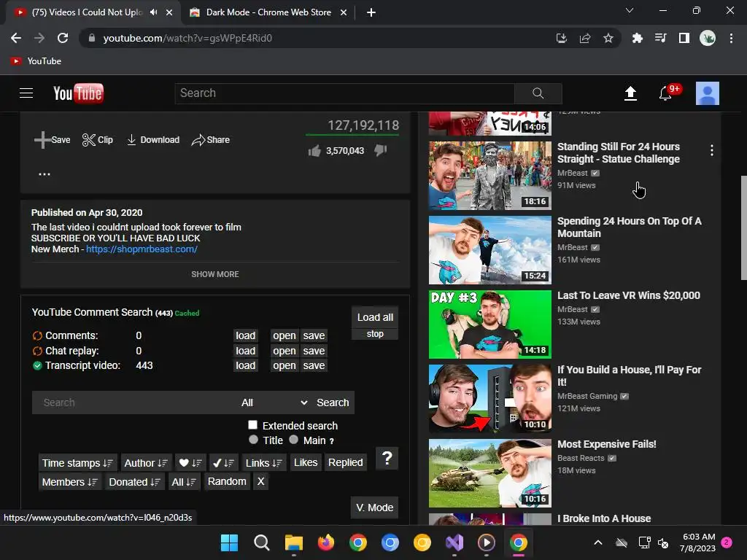Click the V. Mode button
The height and width of the screenshot is (560, 747).
374,507
